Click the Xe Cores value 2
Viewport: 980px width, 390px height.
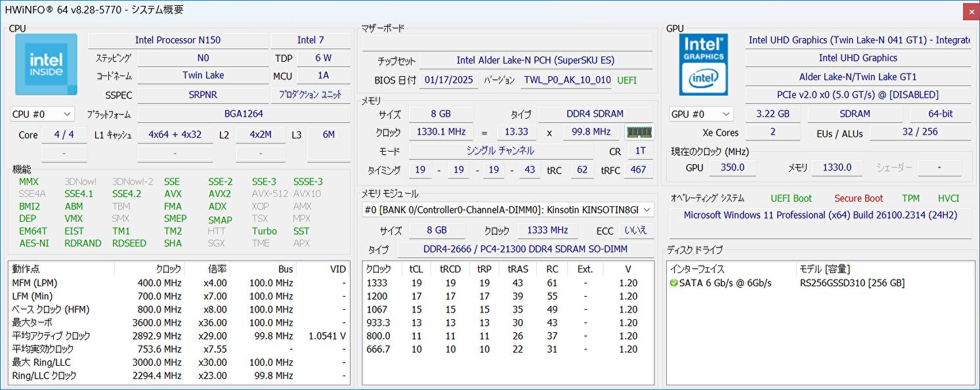[773, 132]
